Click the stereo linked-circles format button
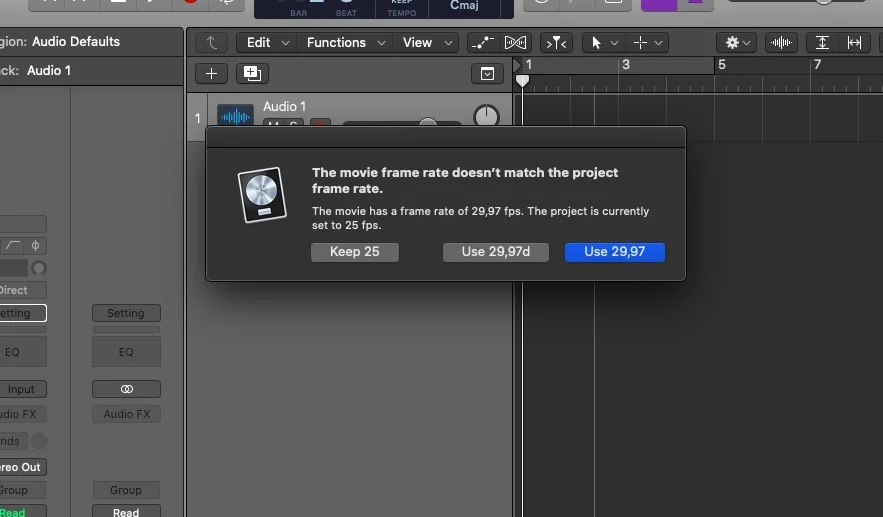The image size is (883, 517). click(x=126, y=389)
